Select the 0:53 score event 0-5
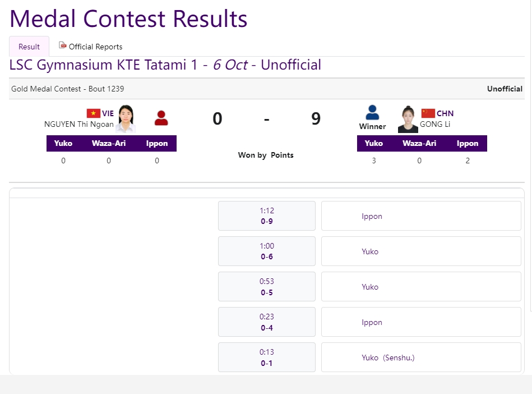532x394 pixels. 267,286
